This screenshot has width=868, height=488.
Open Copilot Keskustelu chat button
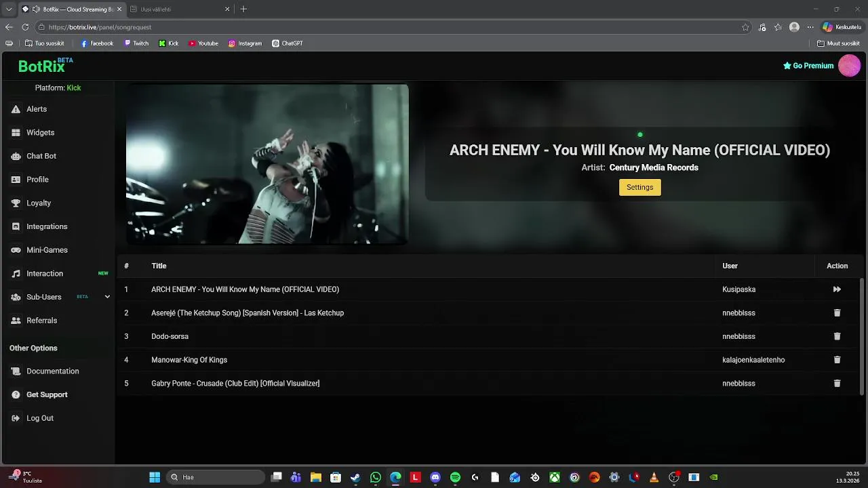tap(842, 27)
